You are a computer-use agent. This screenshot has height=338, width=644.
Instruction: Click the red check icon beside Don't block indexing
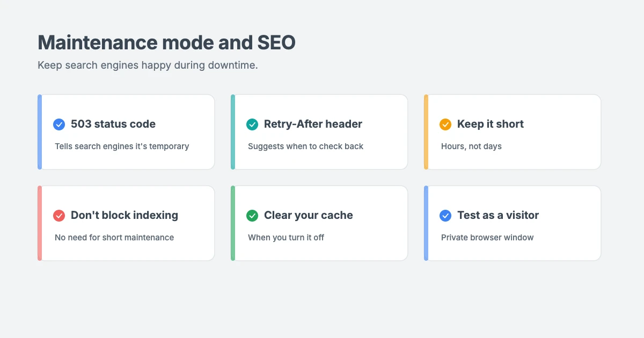(x=59, y=216)
